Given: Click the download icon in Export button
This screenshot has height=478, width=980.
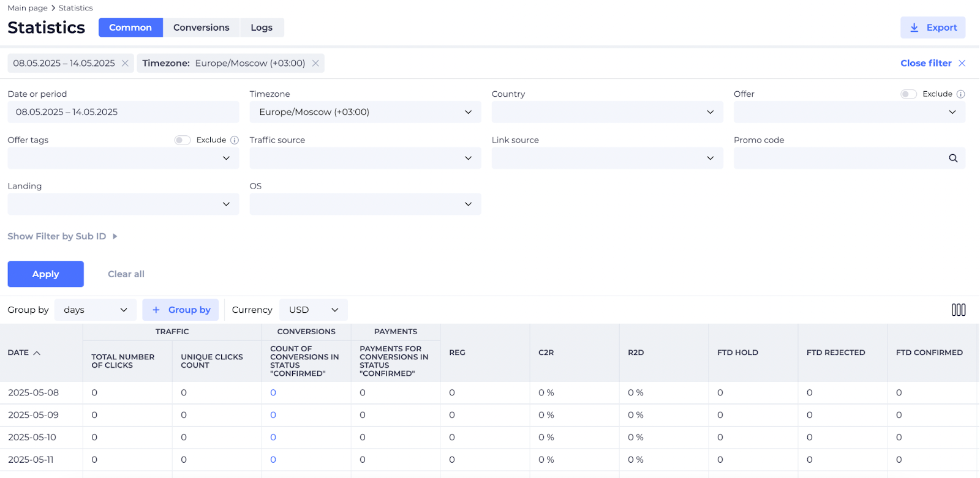Looking at the screenshot, I should click(x=914, y=28).
